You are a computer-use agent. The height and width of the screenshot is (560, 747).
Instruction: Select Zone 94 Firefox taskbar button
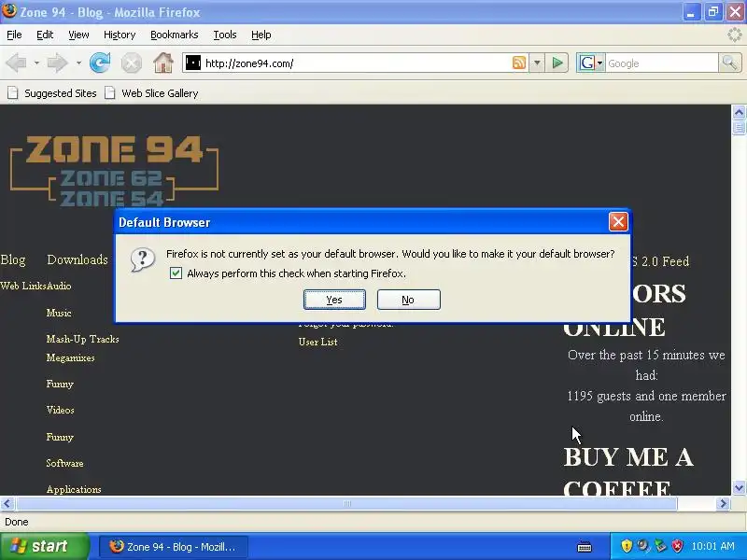point(174,547)
